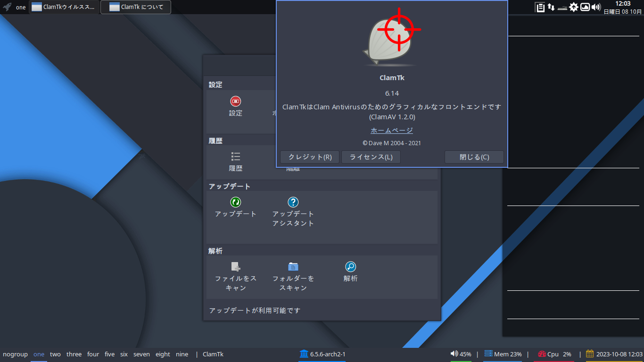Screen dimensions: 644x362
Task: Click the 'アップデートが利用可能です' status text
Action: point(255,311)
